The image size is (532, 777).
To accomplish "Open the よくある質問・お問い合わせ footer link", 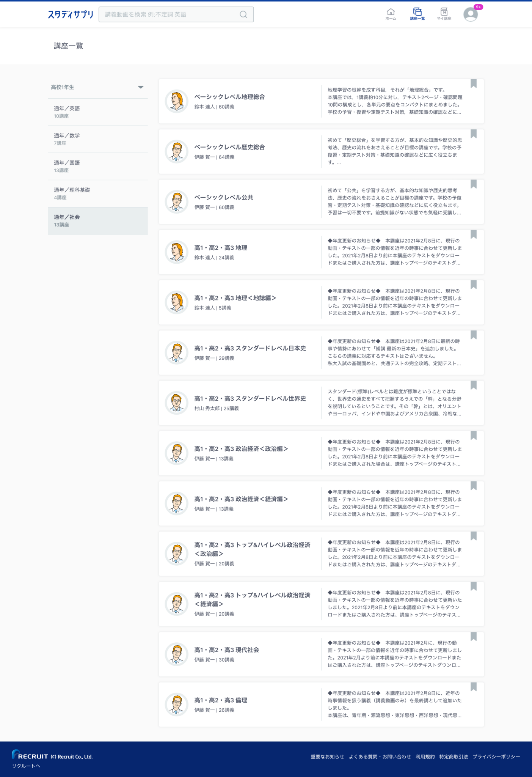I will click(x=380, y=757).
